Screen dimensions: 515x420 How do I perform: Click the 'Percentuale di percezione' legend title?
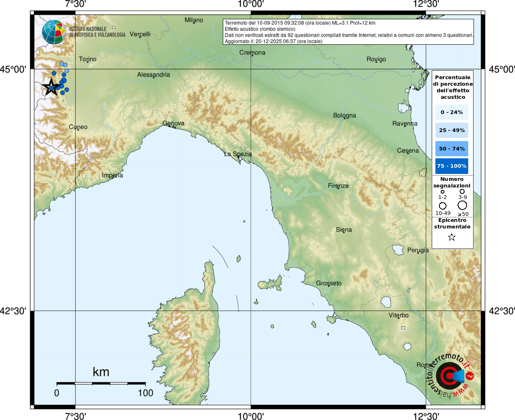tap(453, 87)
